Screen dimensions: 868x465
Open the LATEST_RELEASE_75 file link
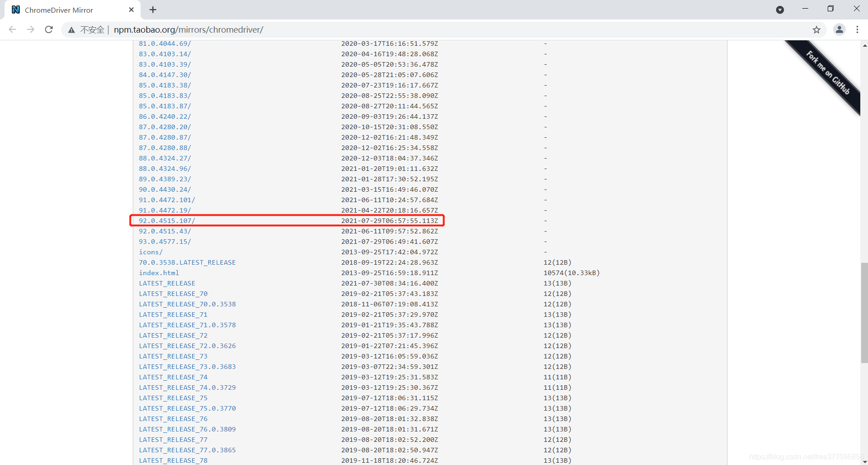[x=173, y=398]
